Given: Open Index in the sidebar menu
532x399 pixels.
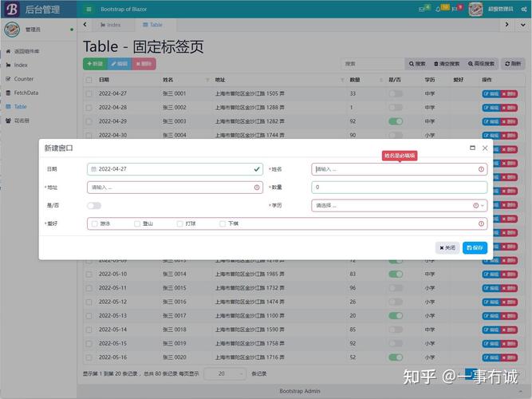Looking at the screenshot, I should pos(21,65).
